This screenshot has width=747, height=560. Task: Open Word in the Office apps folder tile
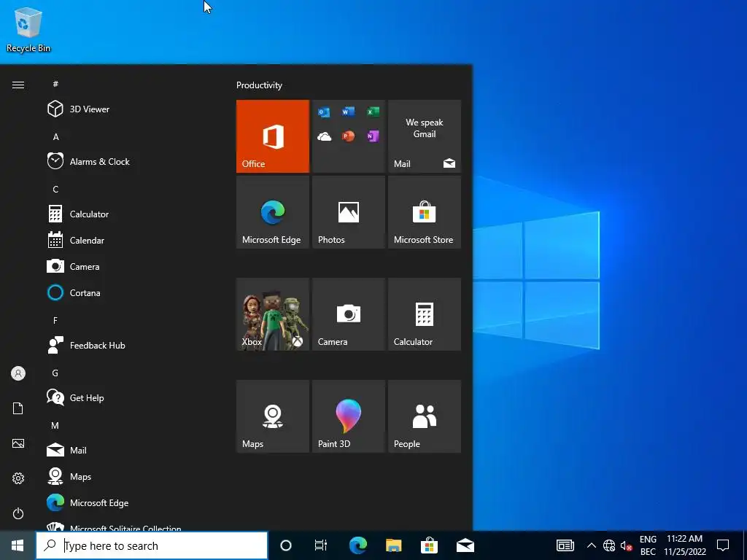[348, 112]
